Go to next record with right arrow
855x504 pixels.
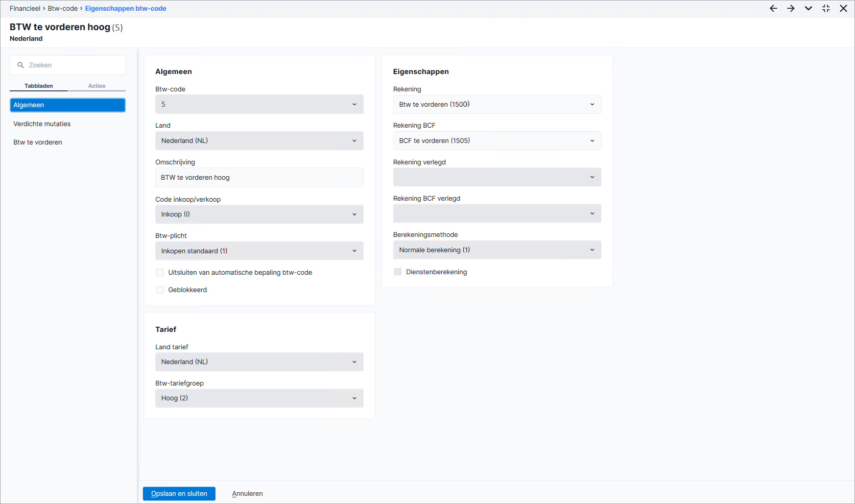pyautogui.click(x=791, y=8)
